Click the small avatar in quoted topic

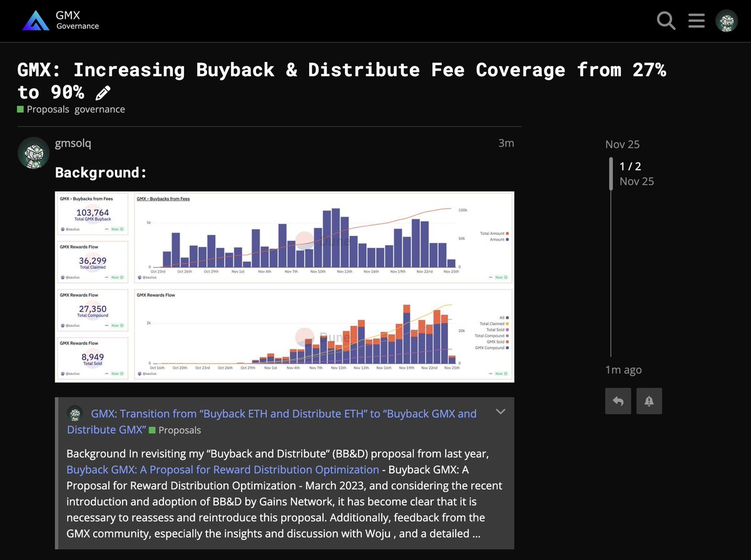[75, 414]
